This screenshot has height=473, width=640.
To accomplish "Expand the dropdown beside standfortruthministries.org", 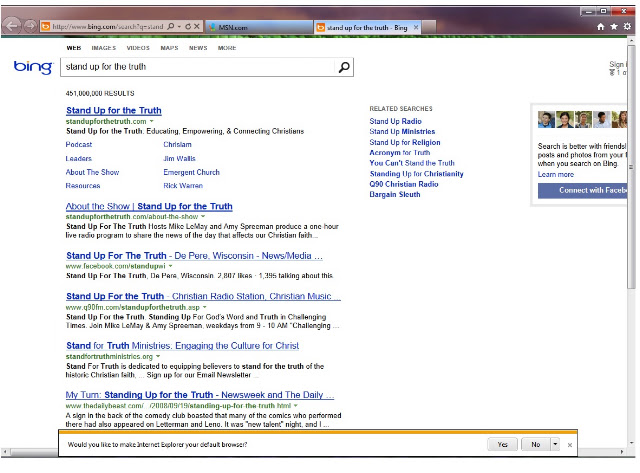I will click(158, 357).
